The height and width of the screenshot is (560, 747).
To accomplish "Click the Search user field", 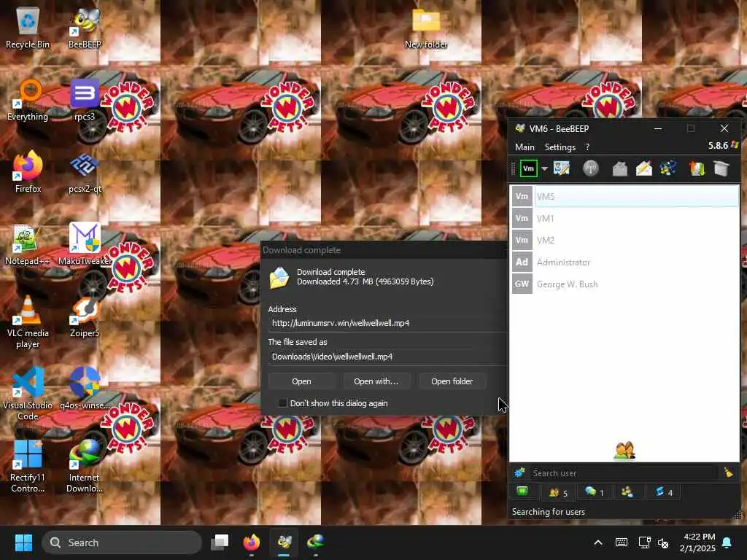I will 623,472.
